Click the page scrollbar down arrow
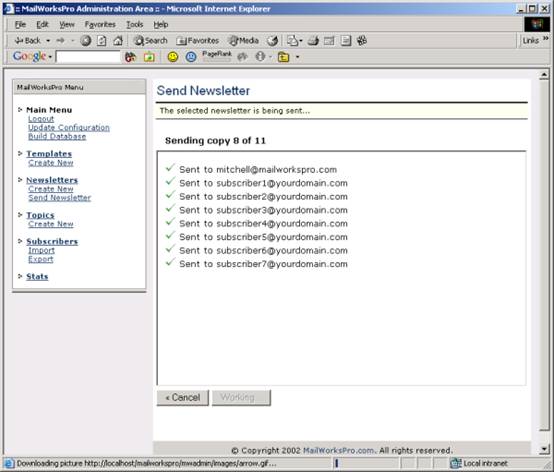554x472 pixels. click(x=544, y=449)
